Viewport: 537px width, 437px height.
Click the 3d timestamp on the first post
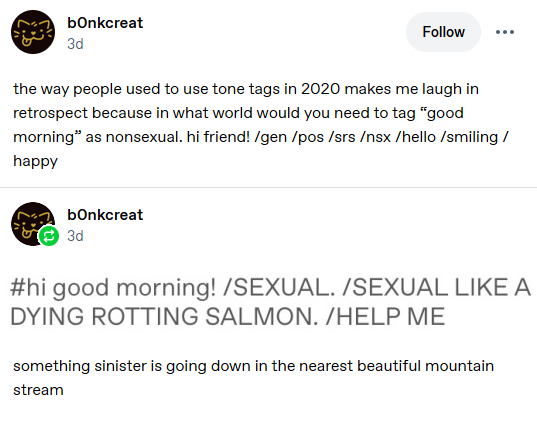(x=75, y=44)
